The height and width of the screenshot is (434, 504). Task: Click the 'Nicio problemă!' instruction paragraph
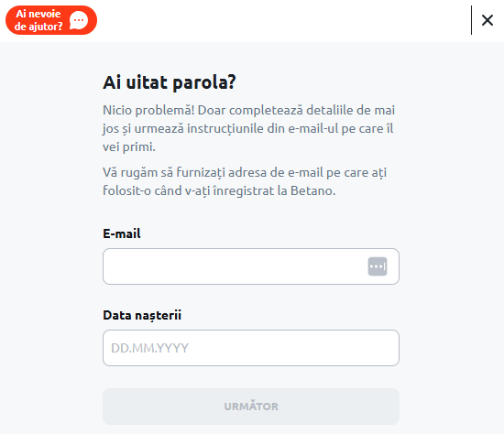coord(248,128)
